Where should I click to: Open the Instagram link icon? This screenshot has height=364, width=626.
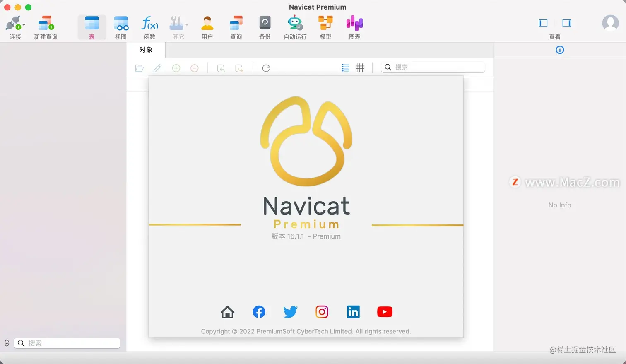click(322, 312)
